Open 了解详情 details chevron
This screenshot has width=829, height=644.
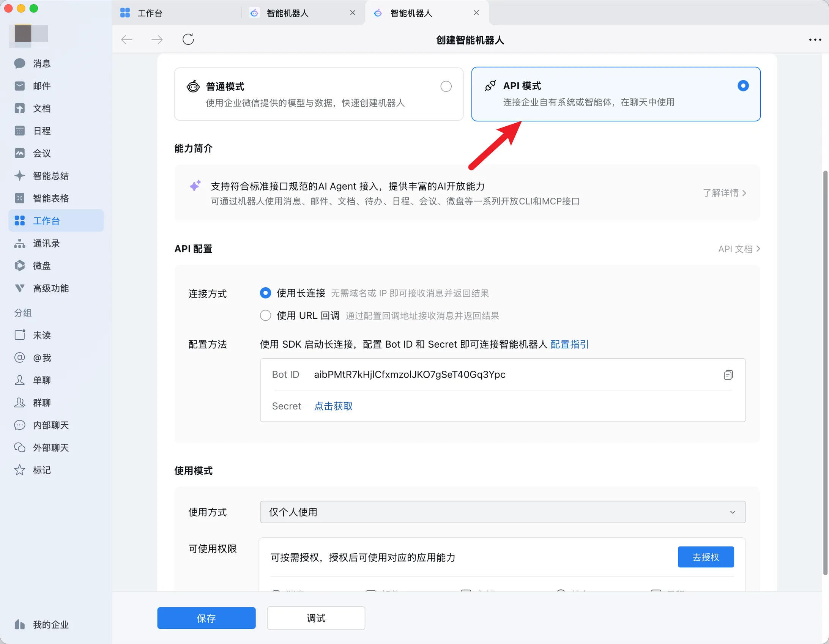point(725,193)
